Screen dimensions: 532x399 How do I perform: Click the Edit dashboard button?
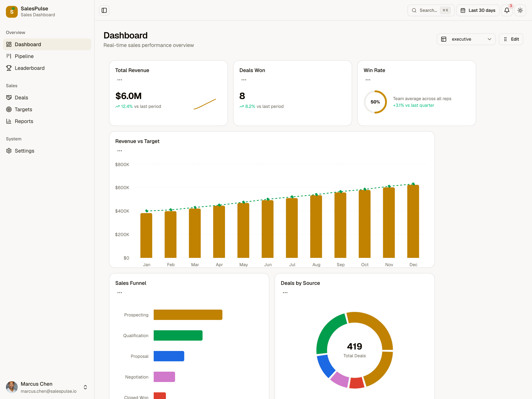[511, 39]
